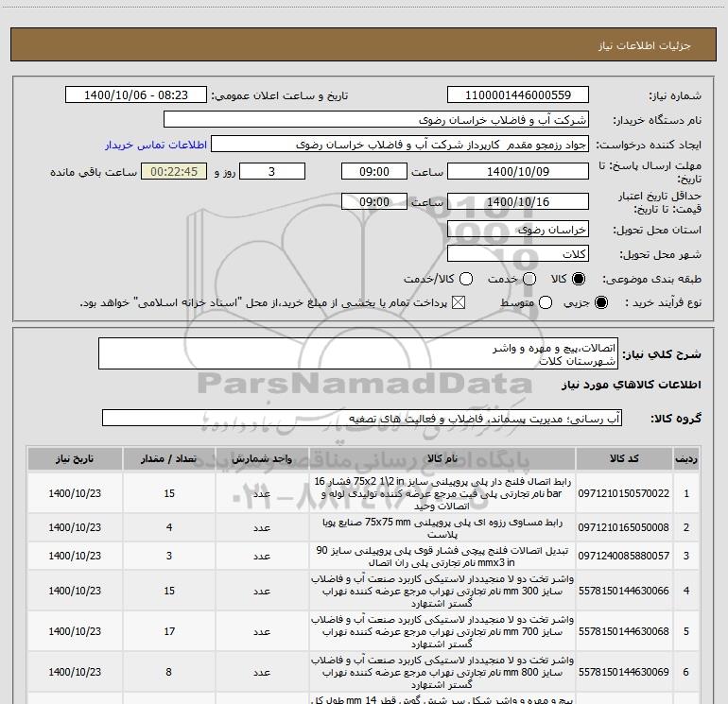Click the تعداد / مقدار column header
This screenshot has height=704, width=728.
coord(169,458)
